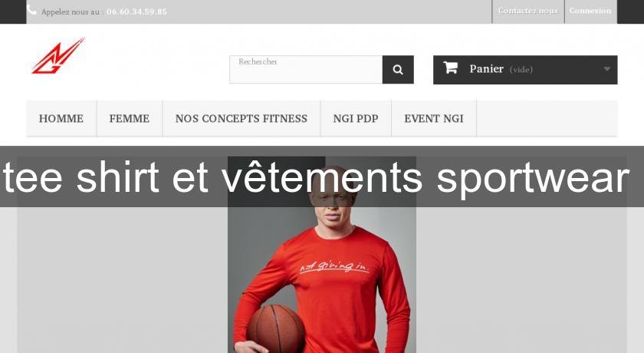Click the Contactez-nous link
The width and height of the screenshot is (644, 353).
pos(528,11)
